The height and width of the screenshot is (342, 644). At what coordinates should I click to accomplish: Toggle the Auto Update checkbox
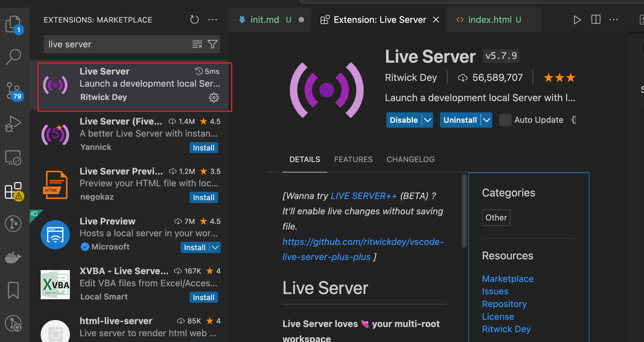[x=505, y=120]
